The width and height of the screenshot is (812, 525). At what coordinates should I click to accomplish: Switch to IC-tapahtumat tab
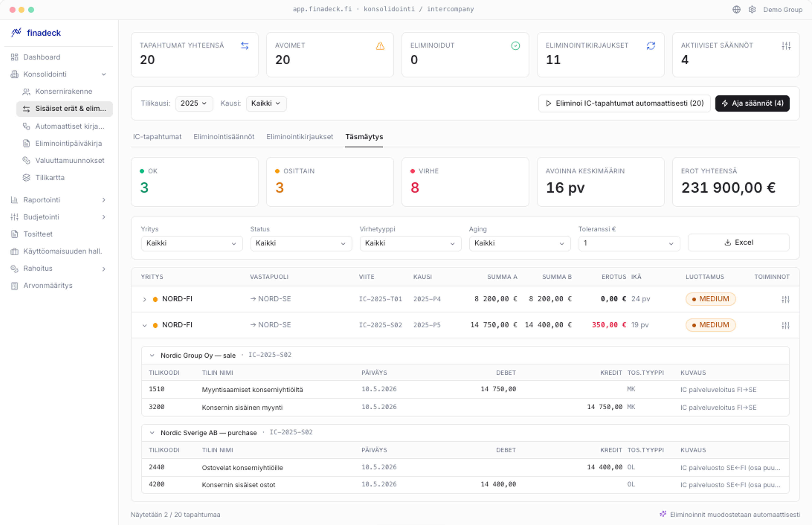[x=157, y=137]
